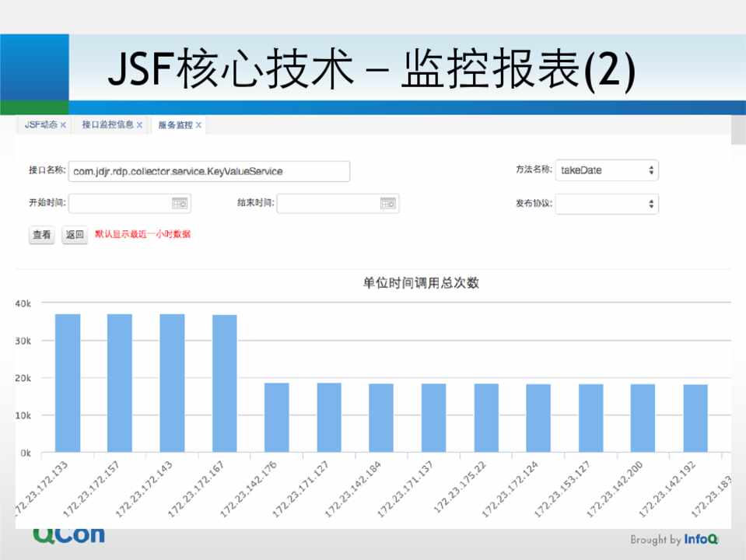
Task: Close the 服务监控 tab
Action: point(198,125)
